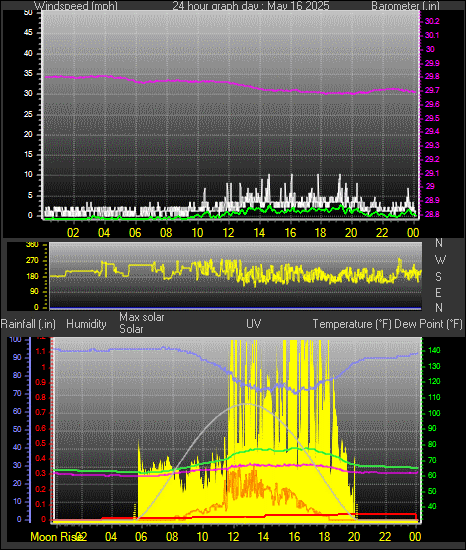Click the Humidity legend label

[86, 324]
